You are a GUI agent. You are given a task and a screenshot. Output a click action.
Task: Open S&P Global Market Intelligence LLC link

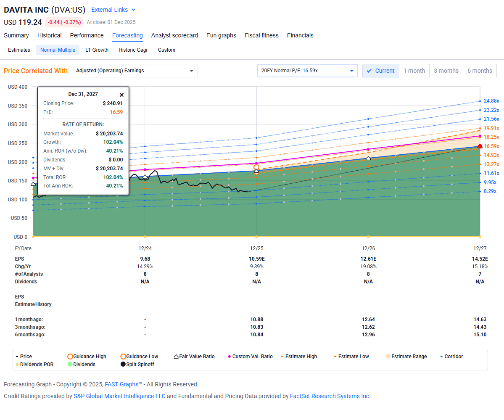pyautogui.click(x=119, y=396)
